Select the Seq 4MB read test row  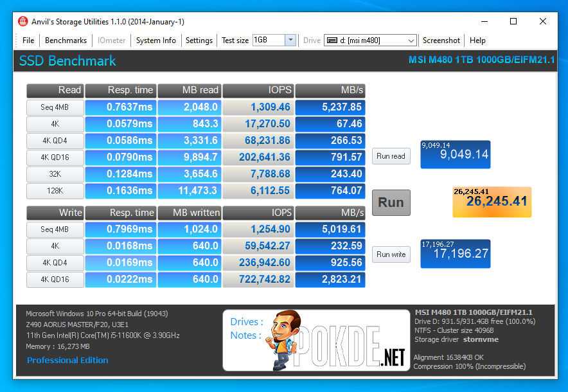[55, 107]
